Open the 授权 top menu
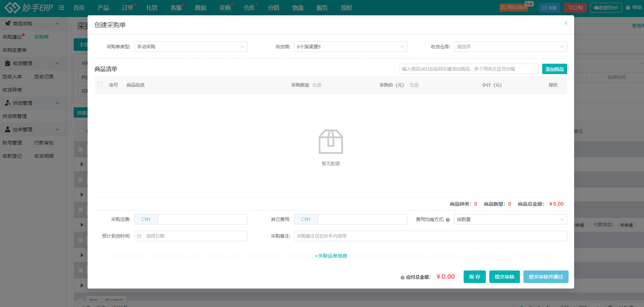644x307 pixels. (347, 8)
